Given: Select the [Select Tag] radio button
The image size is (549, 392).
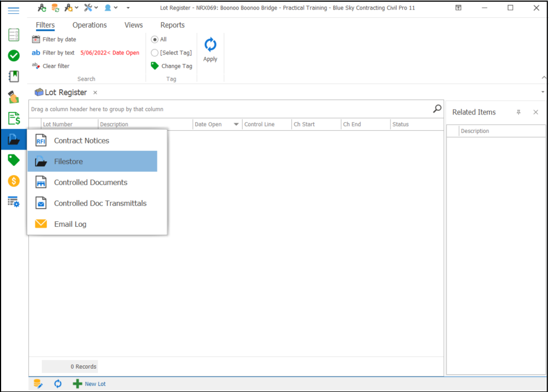Looking at the screenshot, I should [x=155, y=53].
